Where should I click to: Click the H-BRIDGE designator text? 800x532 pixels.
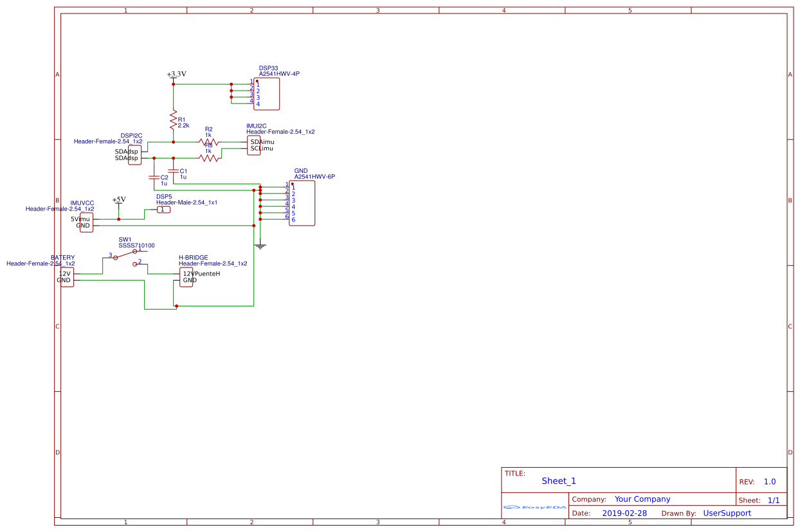coord(194,258)
